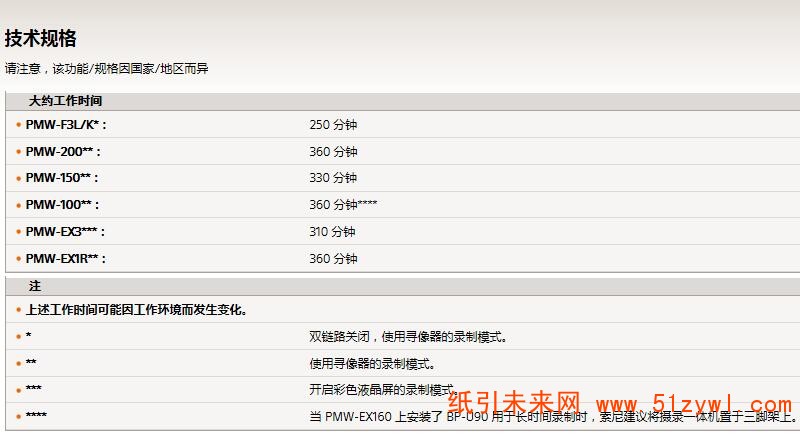Click the 250 分钟 value

click(333, 125)
